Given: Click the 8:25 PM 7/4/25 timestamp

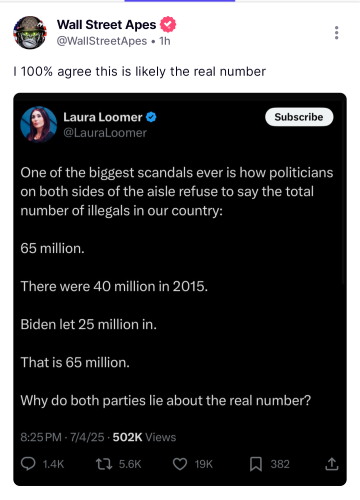Looking at the screenshot, I should [62, 437].
